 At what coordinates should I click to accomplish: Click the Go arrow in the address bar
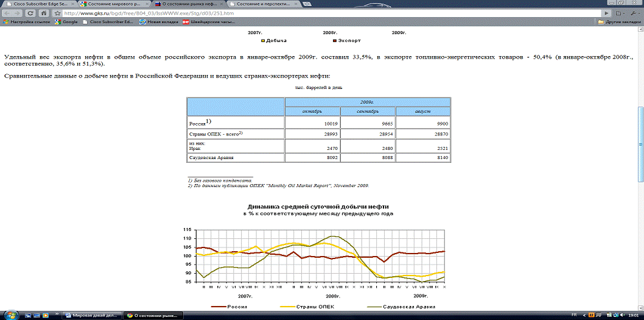(606, 13)
